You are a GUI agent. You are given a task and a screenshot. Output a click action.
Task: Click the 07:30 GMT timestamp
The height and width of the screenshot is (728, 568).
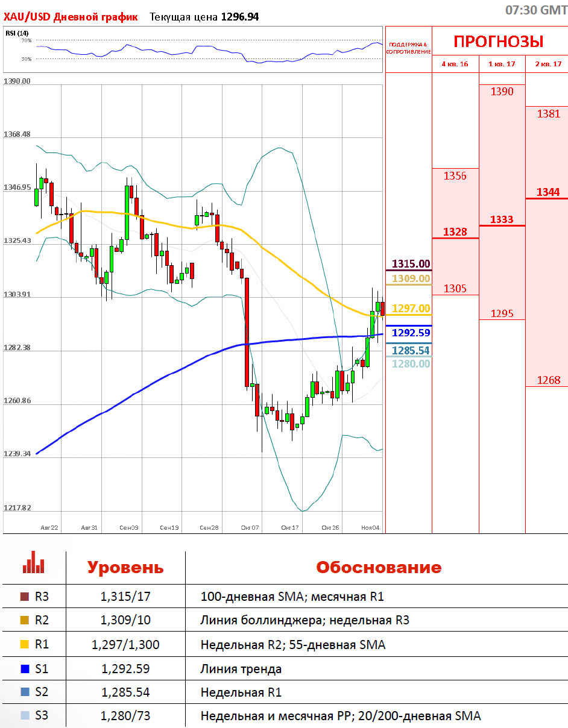(535, 10)
